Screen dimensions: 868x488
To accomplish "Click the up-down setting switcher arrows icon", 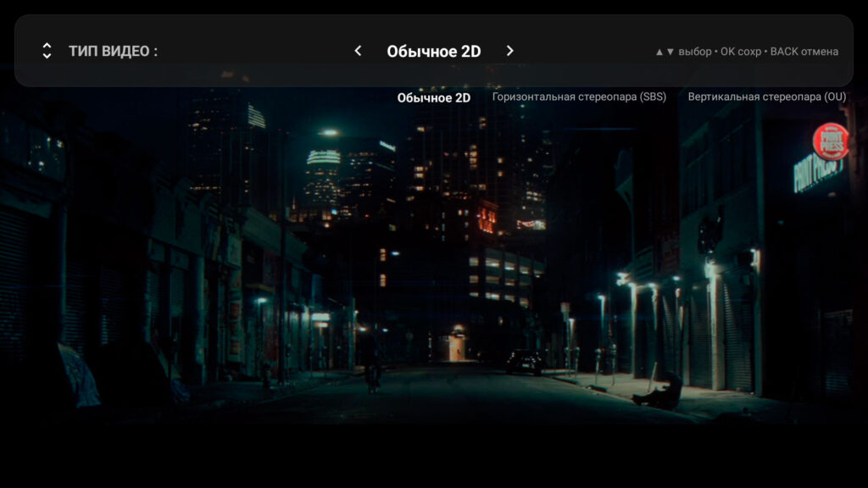I will [x=47, y=51].
